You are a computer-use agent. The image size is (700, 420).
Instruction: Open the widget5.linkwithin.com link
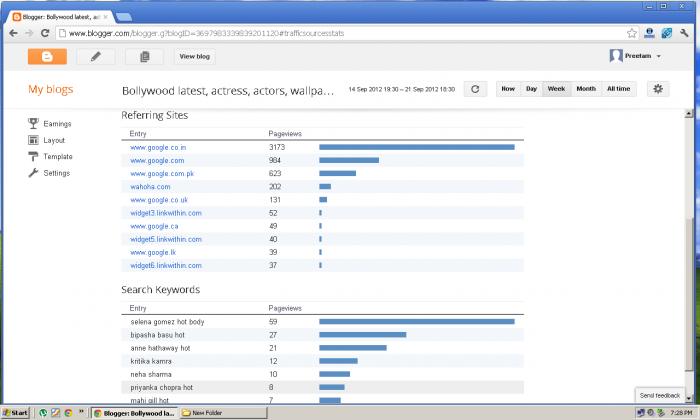click(166, 239)
